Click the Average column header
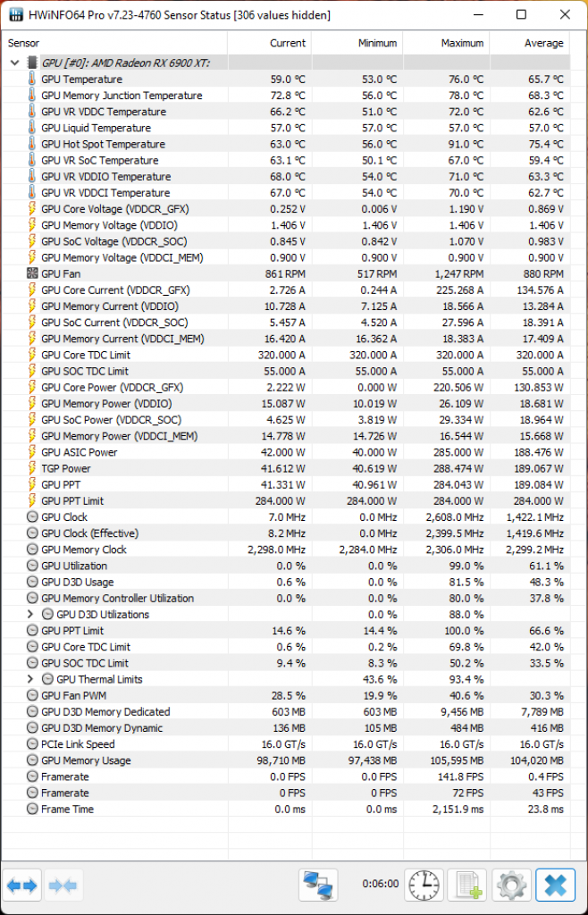The width and height of the screenshot is (588, 915). [530, 43]
